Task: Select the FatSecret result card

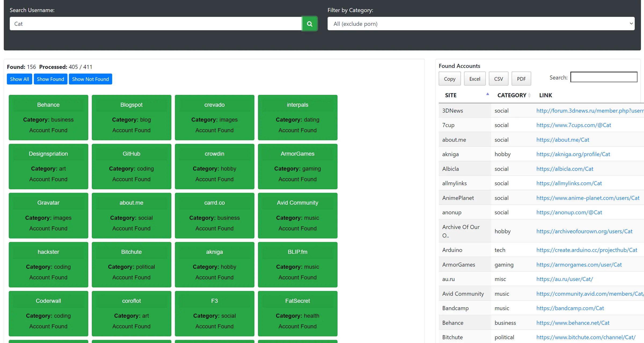Action: [x=298, y=314]
